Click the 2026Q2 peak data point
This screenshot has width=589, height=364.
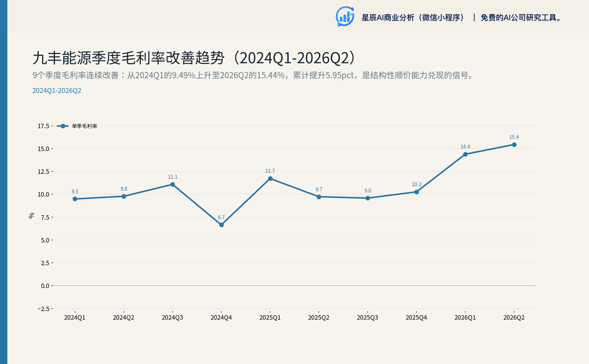click(x=514, y=145)
